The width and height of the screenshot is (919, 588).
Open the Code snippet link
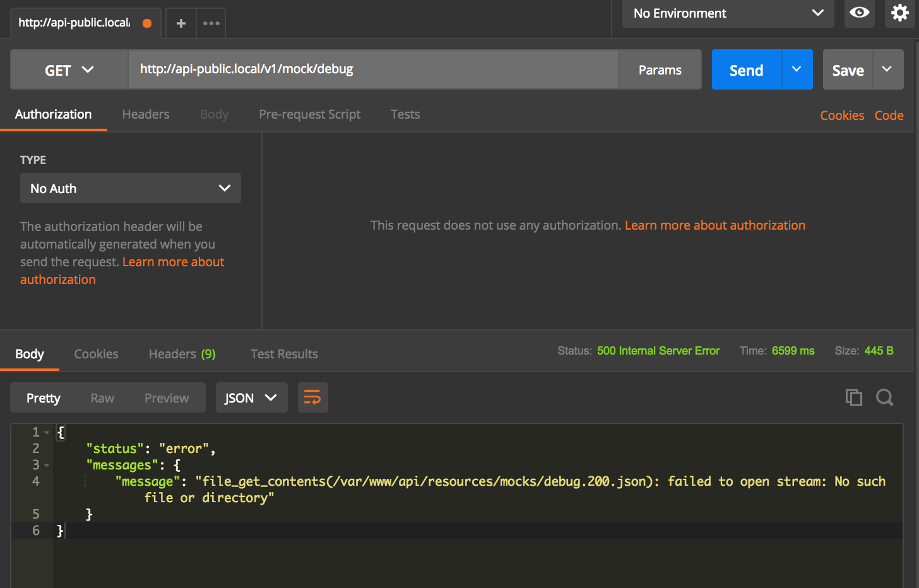coord(889,115)
